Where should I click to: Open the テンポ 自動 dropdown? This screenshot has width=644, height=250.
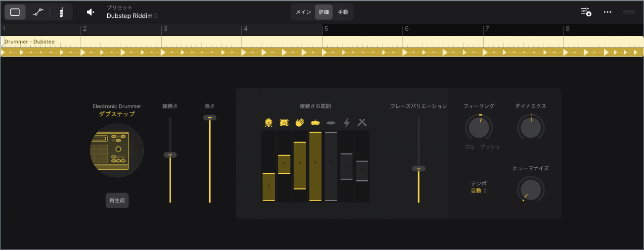(479, 191)
